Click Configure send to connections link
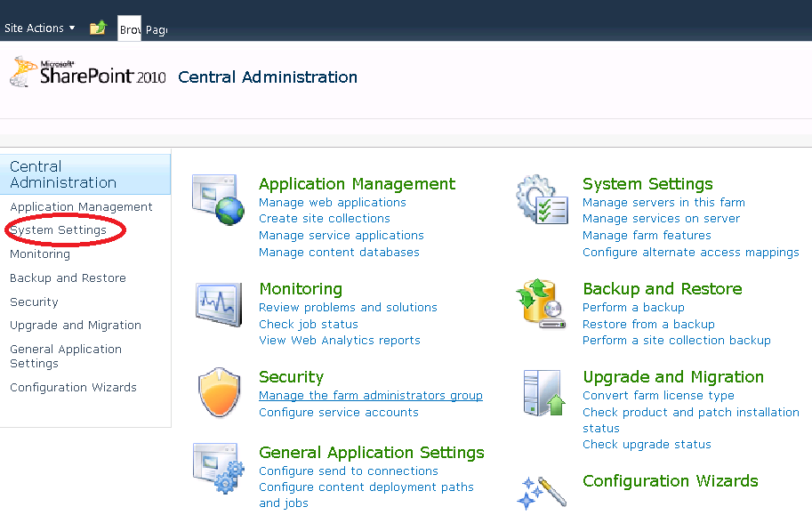 pos(349,471)
